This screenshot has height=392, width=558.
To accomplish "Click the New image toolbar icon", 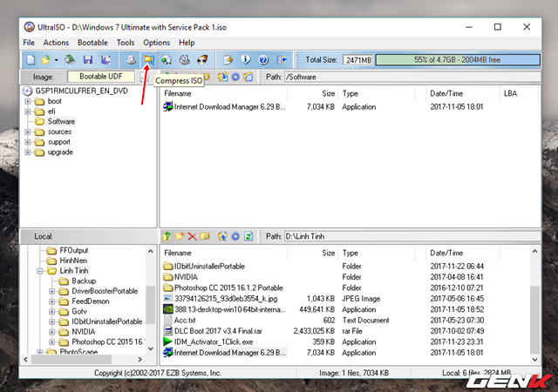I will click(x=31, y=59).
